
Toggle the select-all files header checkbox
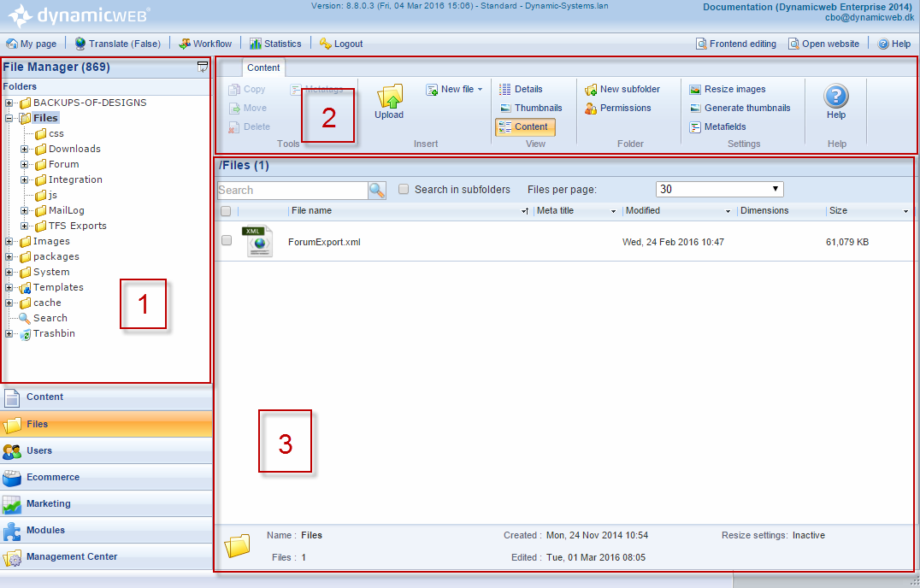tap(226, 211)
